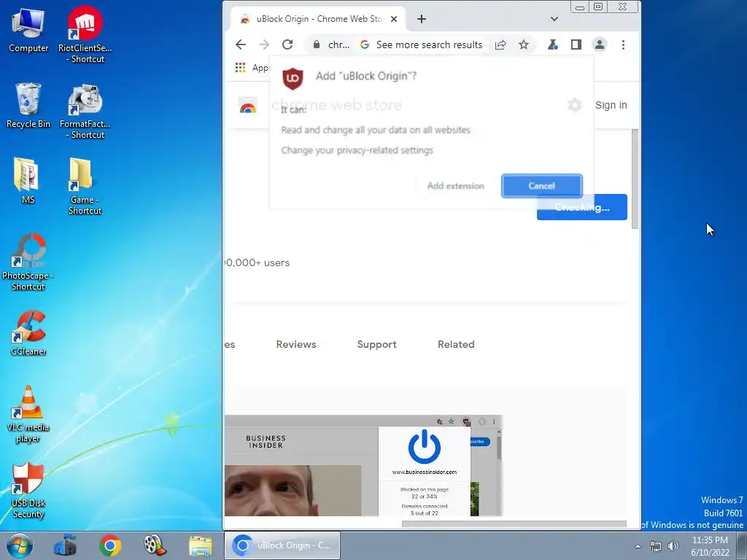Select the Computer desktop icon
This screenshot has height=560, width=747.
pos(28,31)
